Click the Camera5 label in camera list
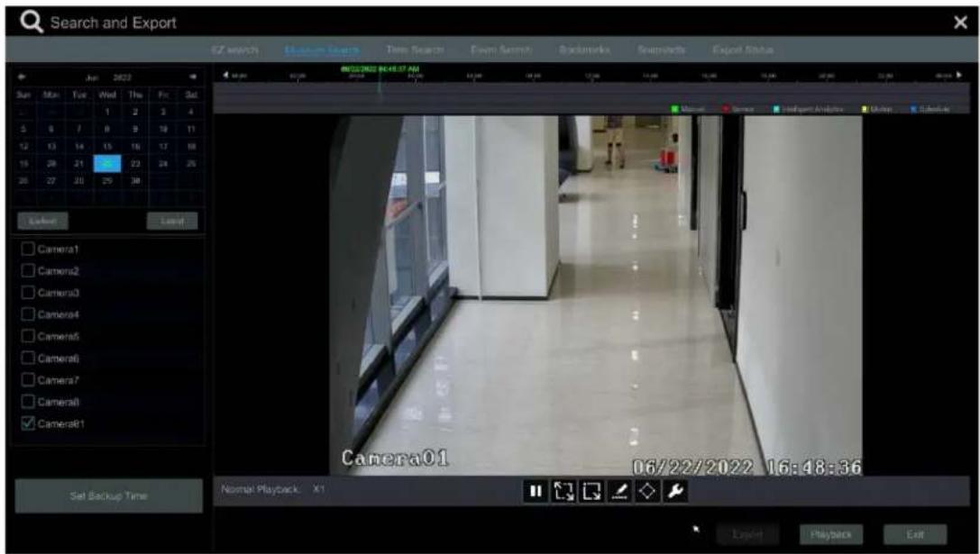Image resolution: width=980 pixels, height=554 pixels. pyautogui.click(x=58, y=337)
